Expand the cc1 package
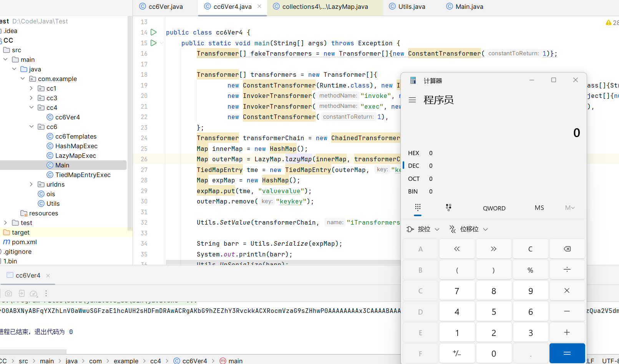Viewport: 619px width, 364px height. 32,88
